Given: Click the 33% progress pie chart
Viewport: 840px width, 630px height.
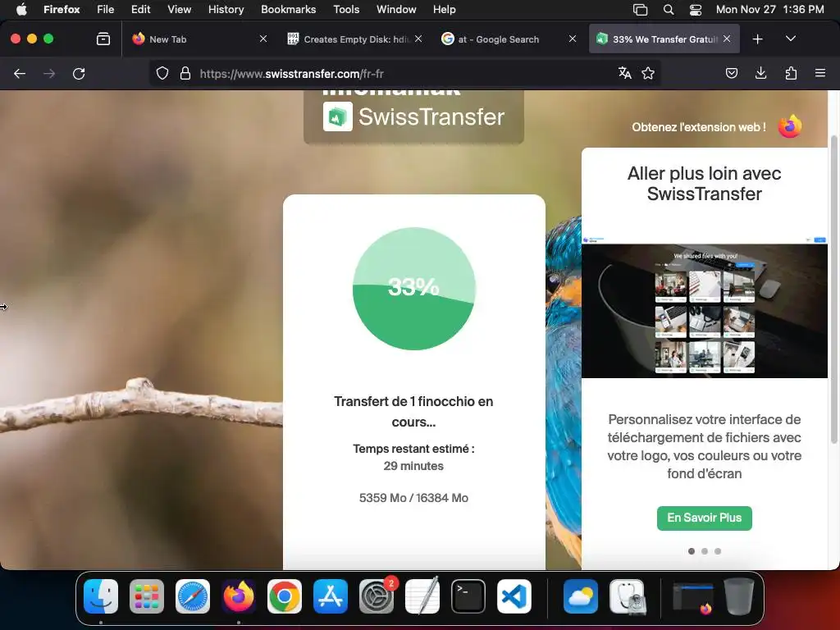Looking at the screenshot, I should click(413, 289).
